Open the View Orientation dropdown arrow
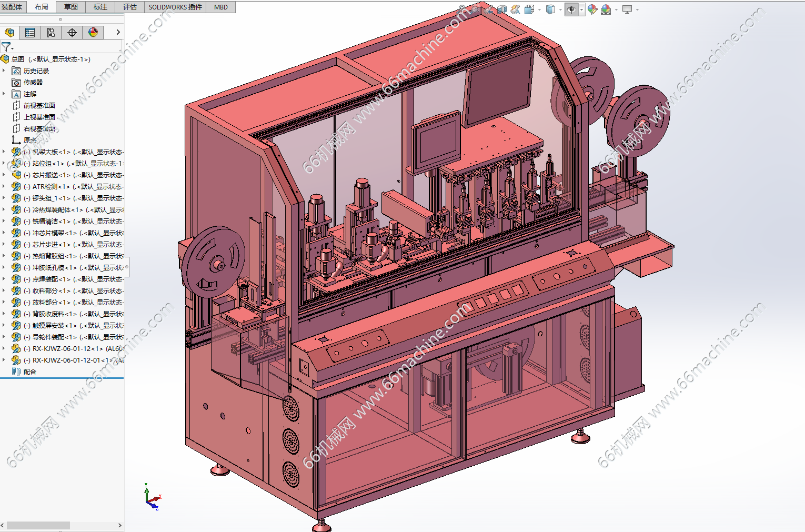The image size is (805, 532). coord(539,9)
